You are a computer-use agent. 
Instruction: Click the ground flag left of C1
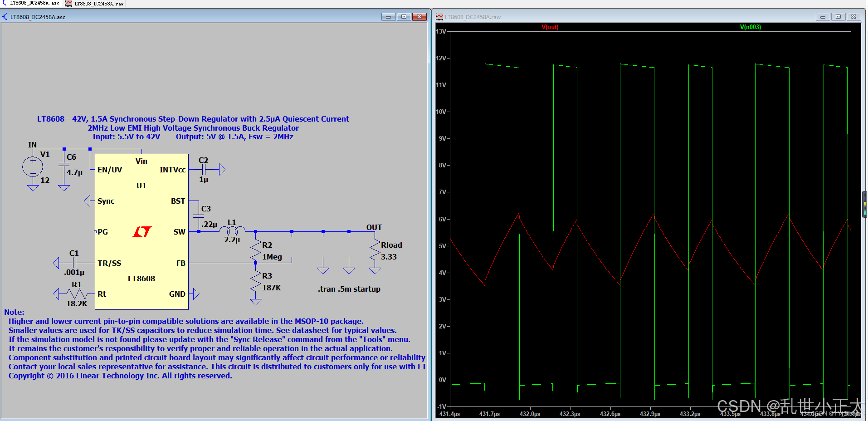56,263
